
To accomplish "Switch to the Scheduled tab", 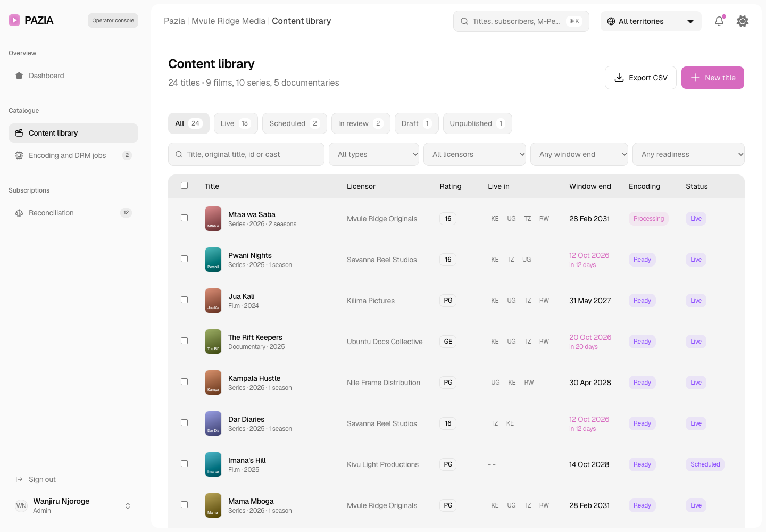I will 295,123.
